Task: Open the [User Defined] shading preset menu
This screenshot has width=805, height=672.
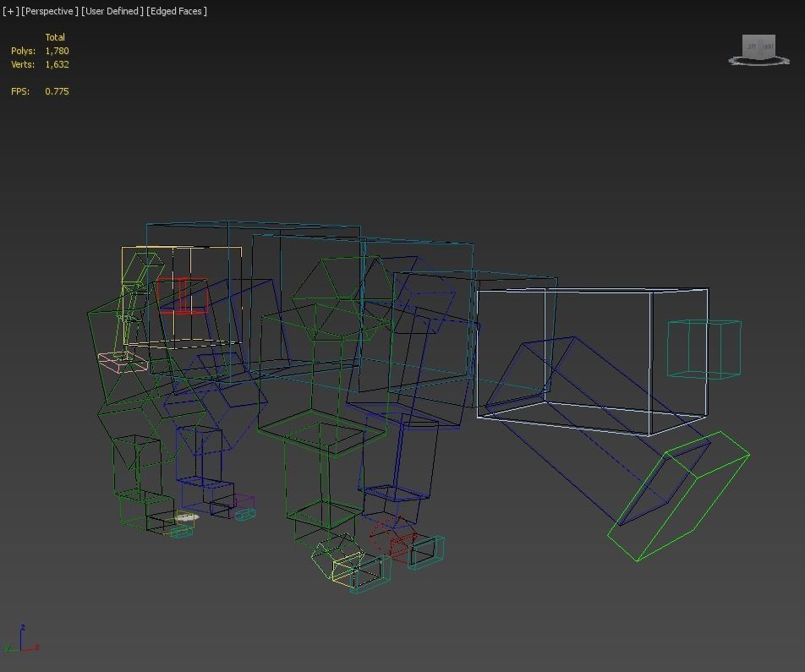Action: click(x=112, y=11)
